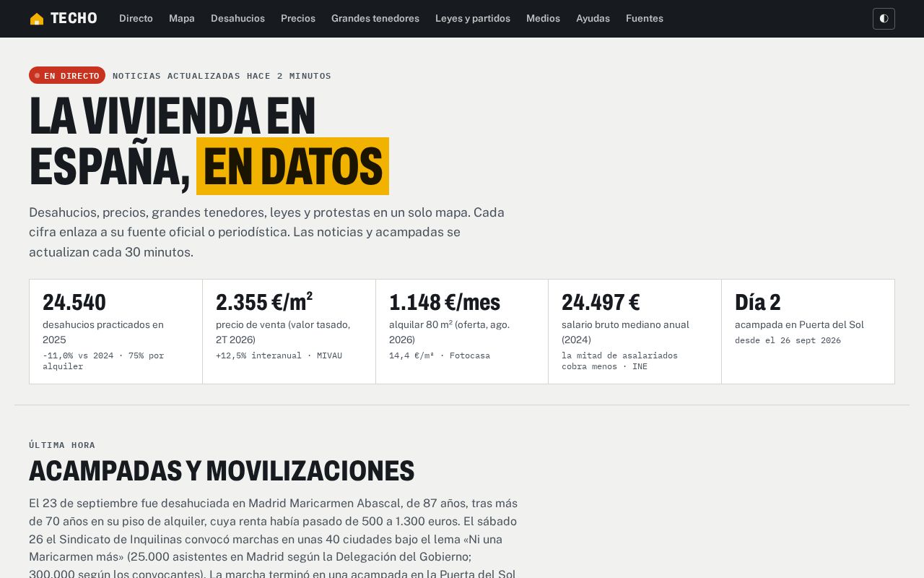924x578 pixels.
Task: Open the Mapa nav item
Action: (182, 19)
